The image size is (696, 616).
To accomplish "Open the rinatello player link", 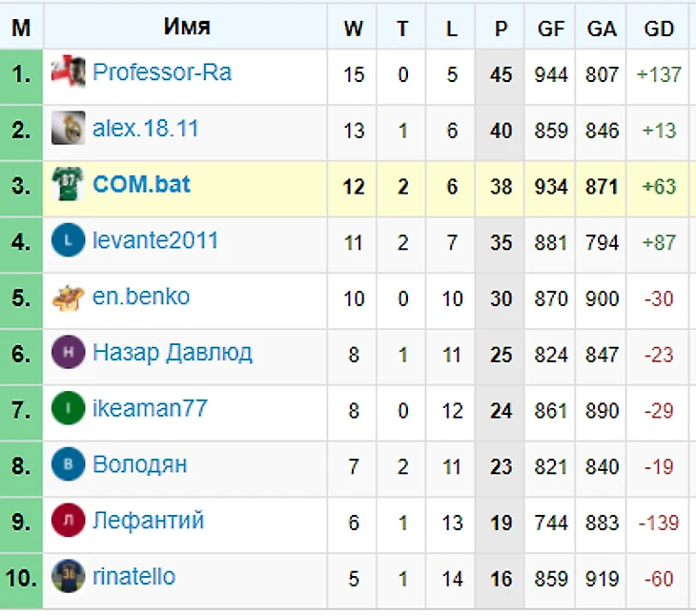I will [x=134, y=577].
